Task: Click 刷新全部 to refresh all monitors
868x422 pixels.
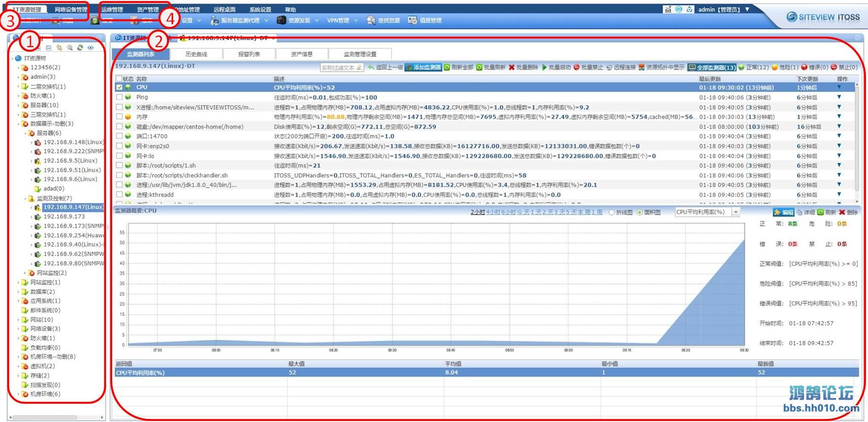Action: (459, 67)
